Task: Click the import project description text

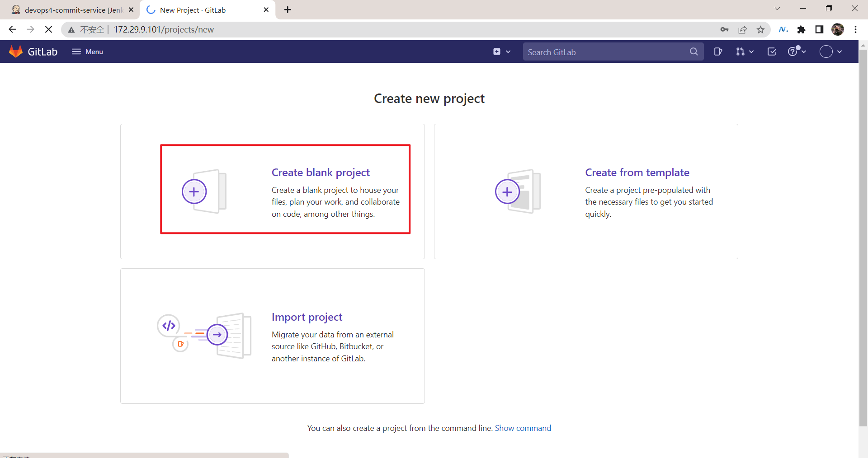Action: coord(333,346)
